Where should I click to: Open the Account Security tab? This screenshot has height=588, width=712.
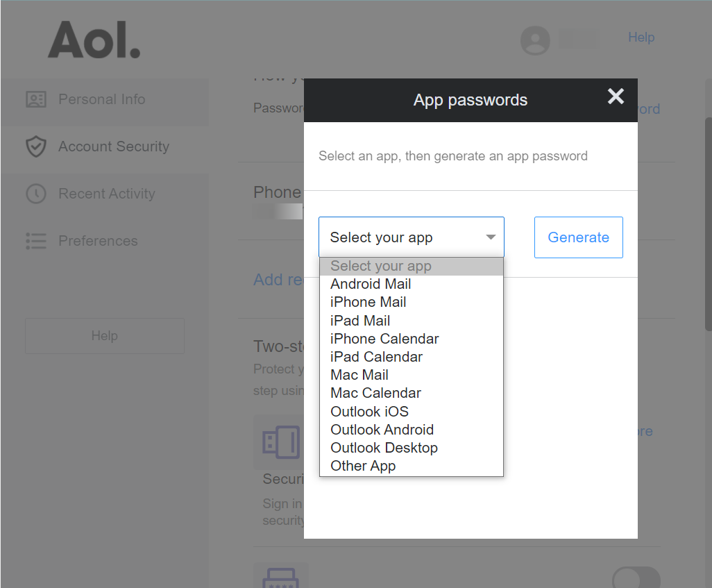(113, 146)
